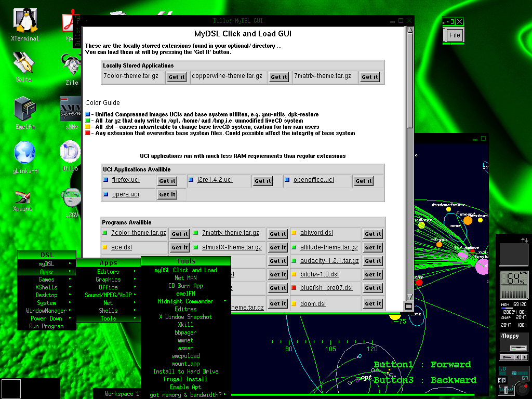Screen dimensions: 532x399
Task: Open audacity-1.2.1.tar.gz link
Action: pyautogui.click(x=329, y=261)
